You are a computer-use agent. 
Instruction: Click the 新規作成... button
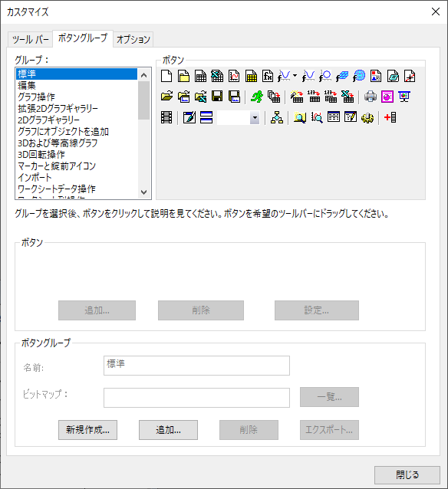tap(87, 430)
